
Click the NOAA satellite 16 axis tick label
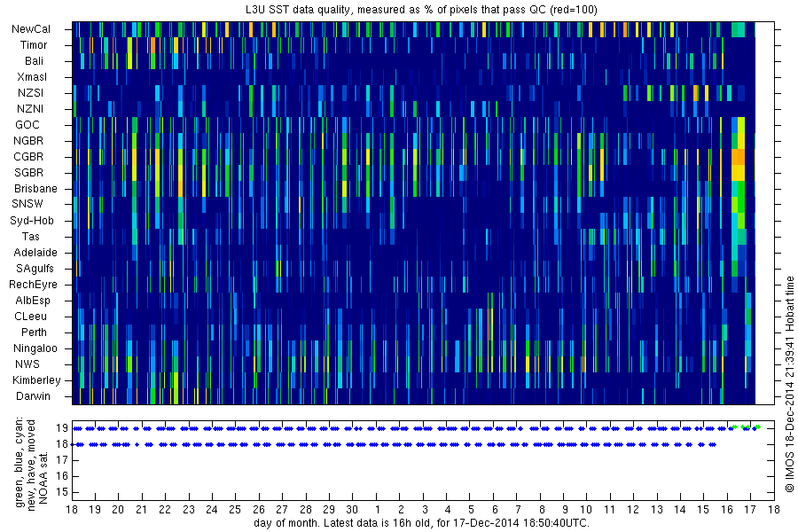point(61,476)
